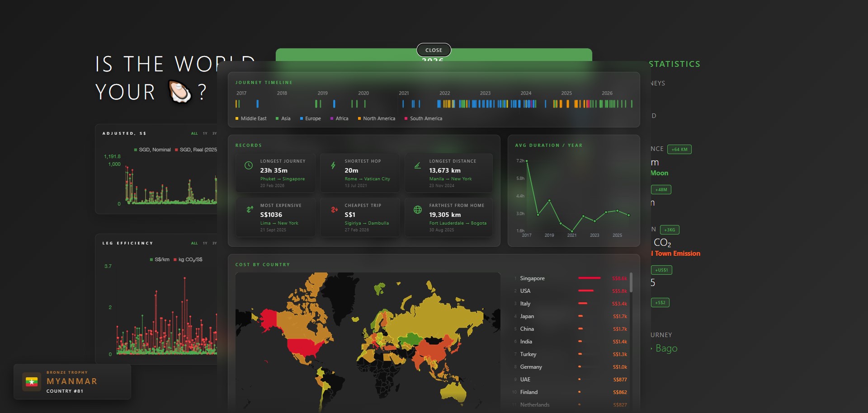Image resolution: width=868 pixels, height=413 pixels.
Task: Click the globe icon for Farthest From Home
Action: coord(418,210)
